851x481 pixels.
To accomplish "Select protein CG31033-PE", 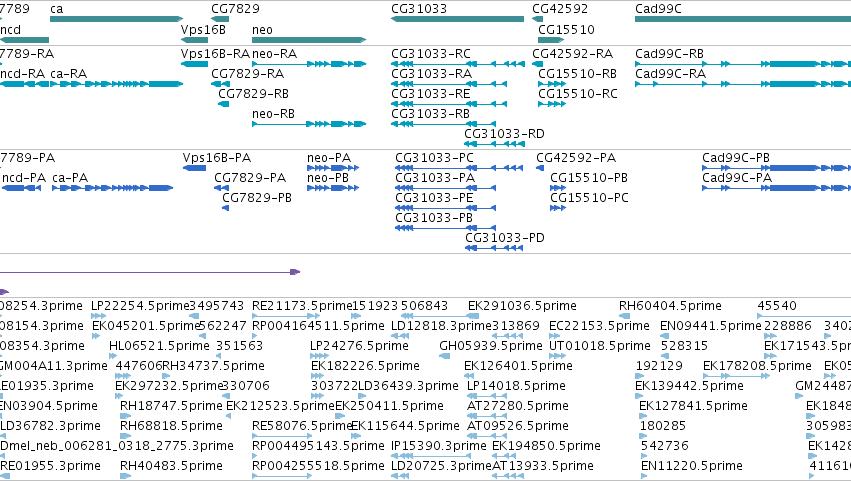I will click(x=445, y=208).
